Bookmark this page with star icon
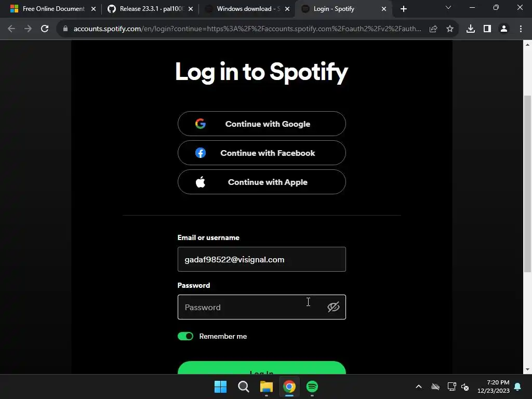This screenshot has height=399, width=532. [x=450, y=29]
